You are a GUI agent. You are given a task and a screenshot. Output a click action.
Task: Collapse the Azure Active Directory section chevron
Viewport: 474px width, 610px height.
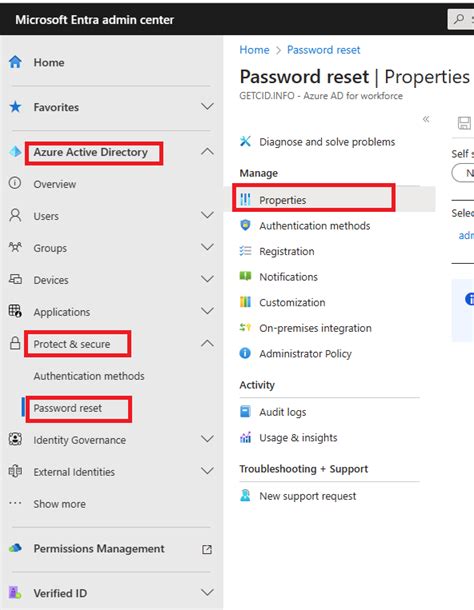click(207, 152)
